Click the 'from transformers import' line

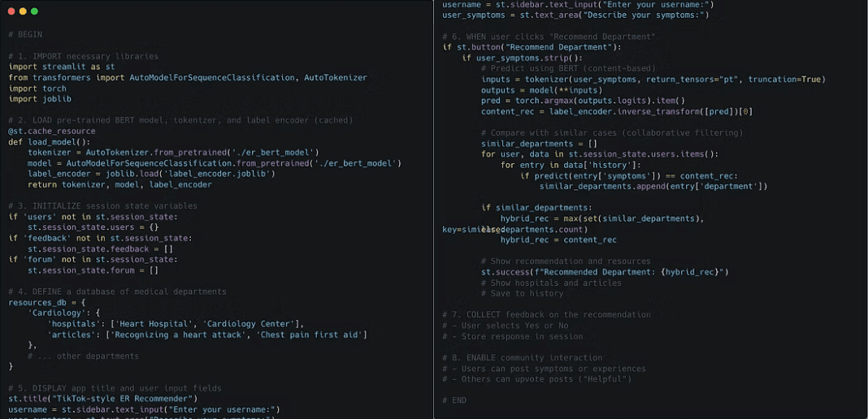[188, 78]
